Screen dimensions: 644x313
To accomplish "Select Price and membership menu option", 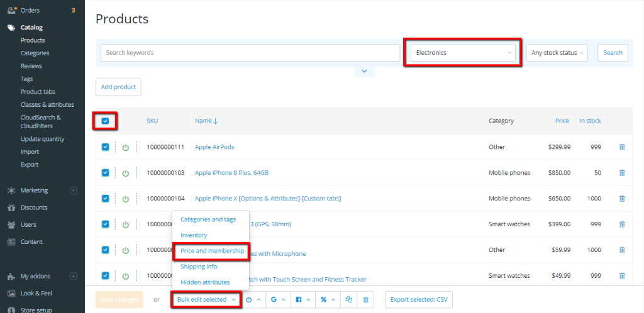I will (x=212, y=251).
